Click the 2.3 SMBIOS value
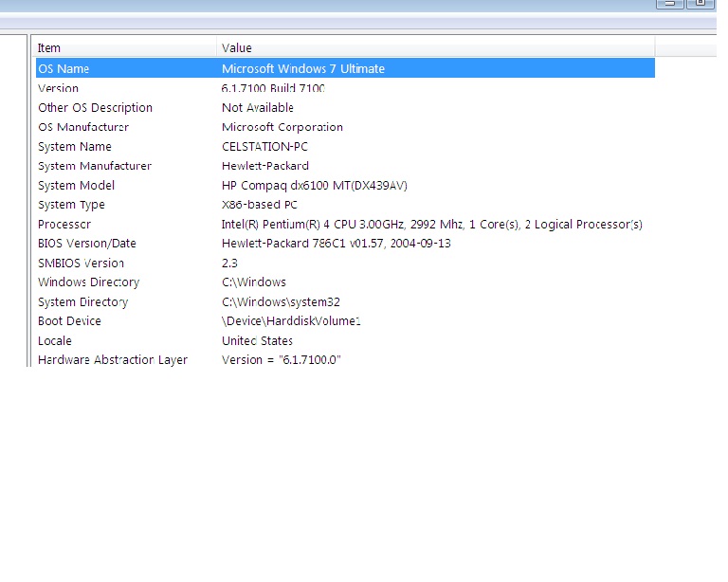Image resolution: width=728 pixels, height=582 pixels. click(229, 264)
